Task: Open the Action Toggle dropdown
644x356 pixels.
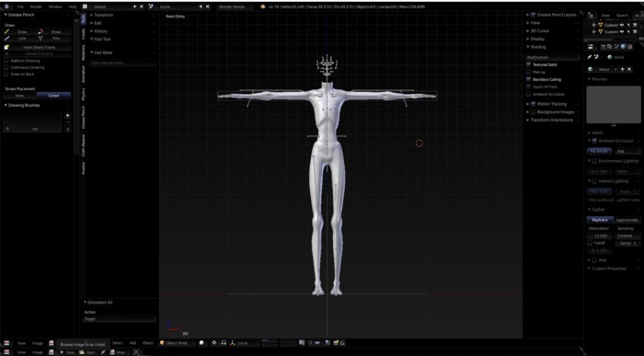Action: [120, 319]
